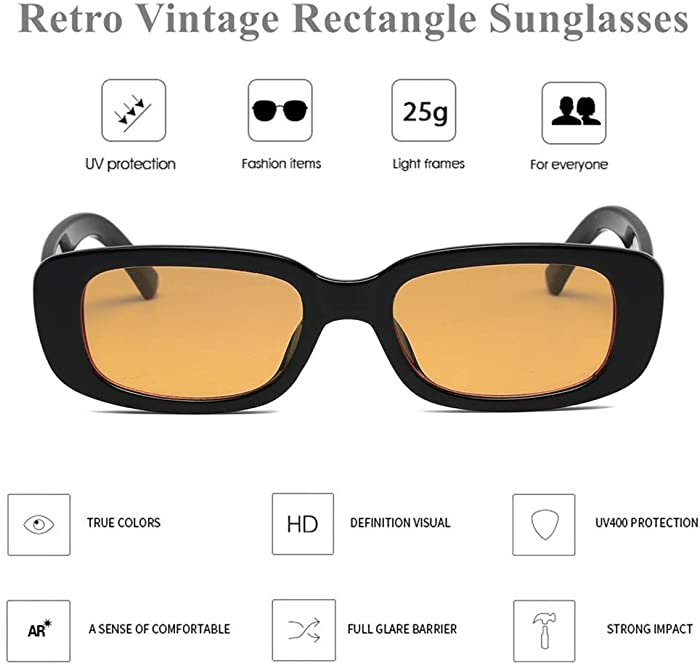Image resolution: width=700 pixels, height=665 pixels.
Task: Click the Retro Vintage Rectangle Sunglasses title
Action: tap(353, 19)
